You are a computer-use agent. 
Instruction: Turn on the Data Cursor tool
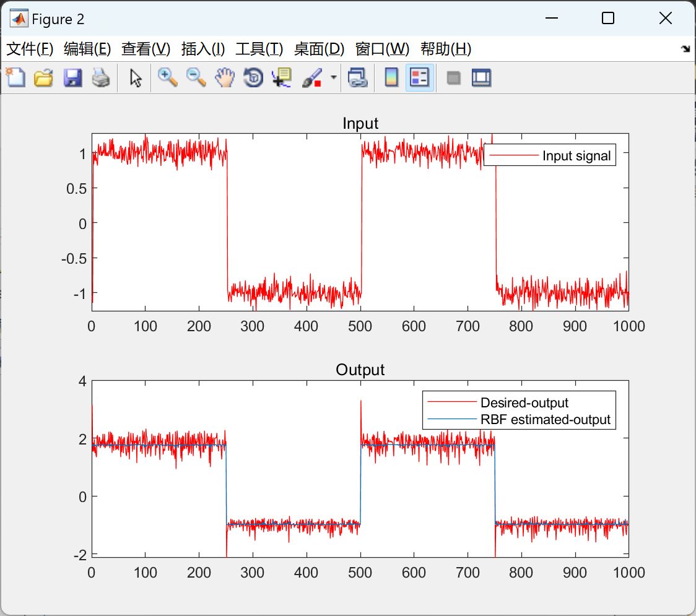point(282,77)
